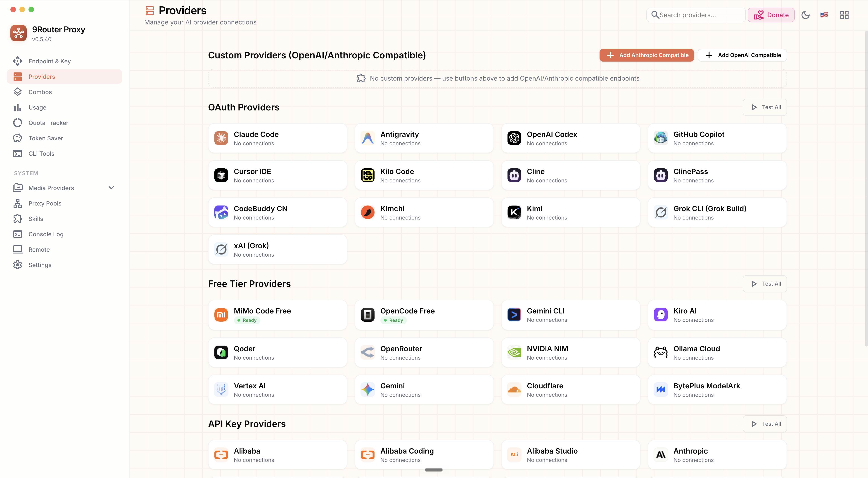The width and height of the screenshot is (868, 478).
Task: Click the 9Router Proxy app logo
Action: pos(19,33)
